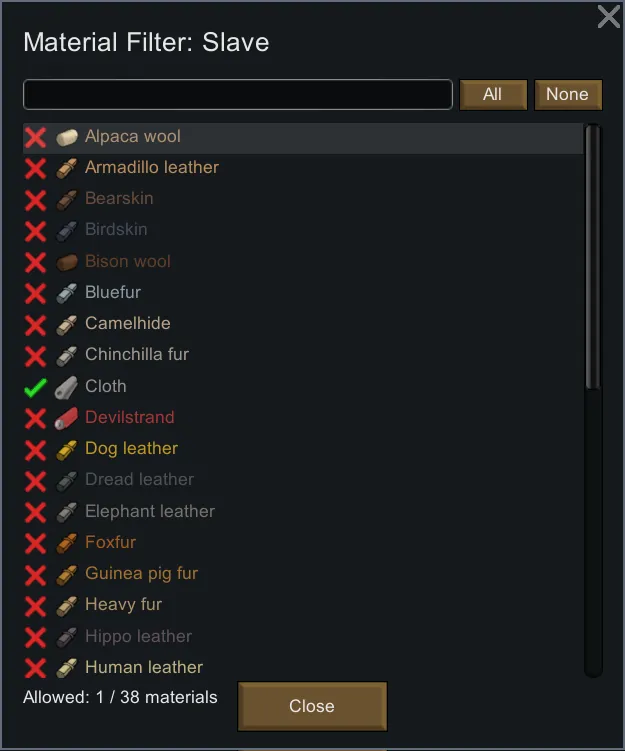Click the Bluefur material icon
The width and height of the screenshot is (625, 751).
[67, 293]
